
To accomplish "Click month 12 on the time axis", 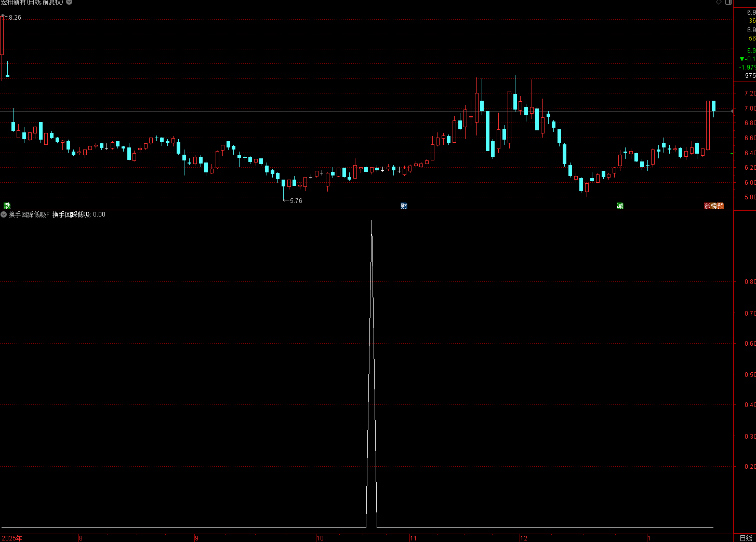I will [524, 538].
